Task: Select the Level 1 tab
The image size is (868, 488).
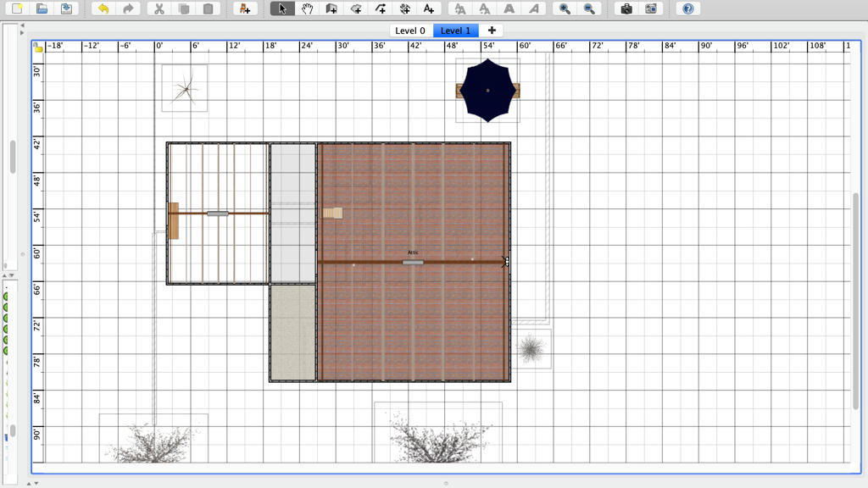Action: tap(455, 30)
